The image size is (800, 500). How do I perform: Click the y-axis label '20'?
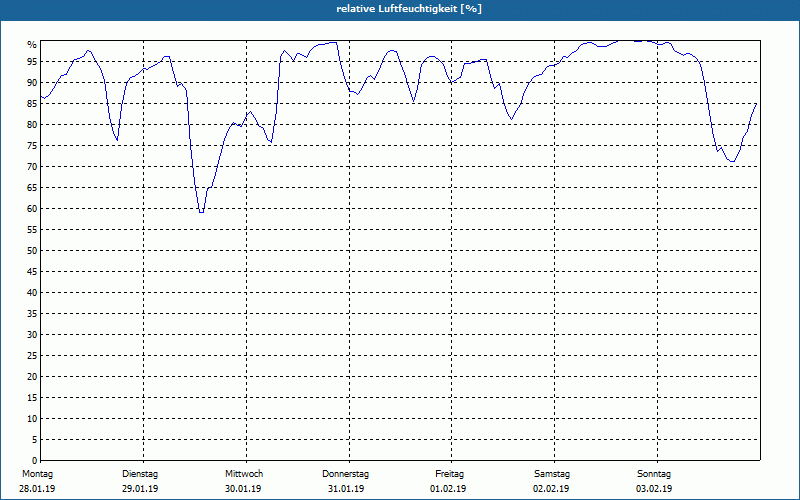32,377
